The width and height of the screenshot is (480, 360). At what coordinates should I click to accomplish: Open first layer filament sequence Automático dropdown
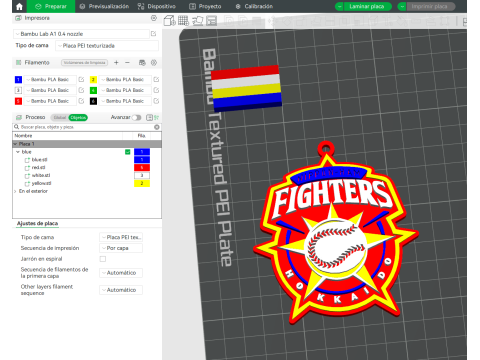coord(121,273)
